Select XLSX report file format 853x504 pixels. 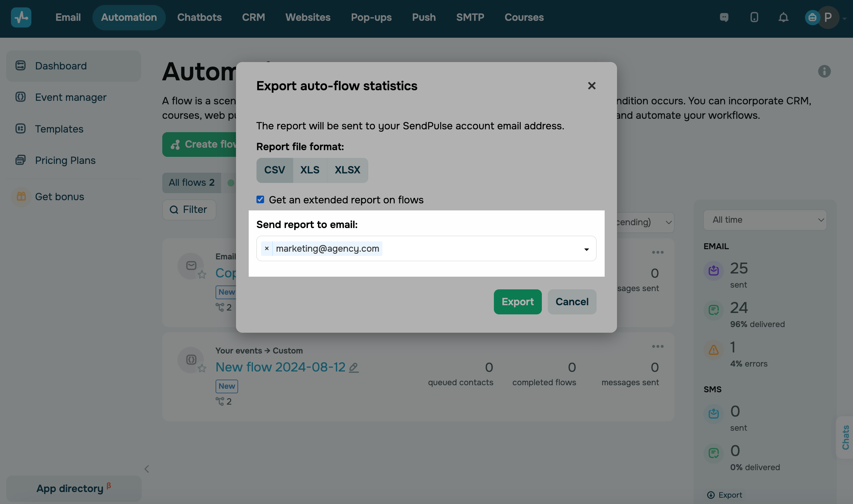coord(347,170)
